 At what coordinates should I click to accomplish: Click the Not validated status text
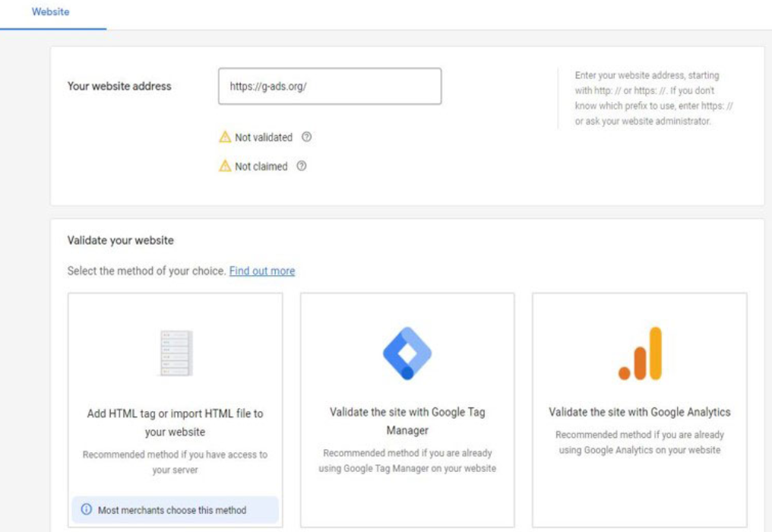tap(263, 138)
